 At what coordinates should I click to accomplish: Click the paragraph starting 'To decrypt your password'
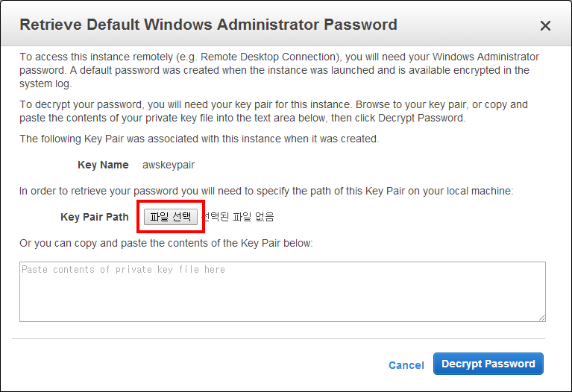click(x=273, y=111)
